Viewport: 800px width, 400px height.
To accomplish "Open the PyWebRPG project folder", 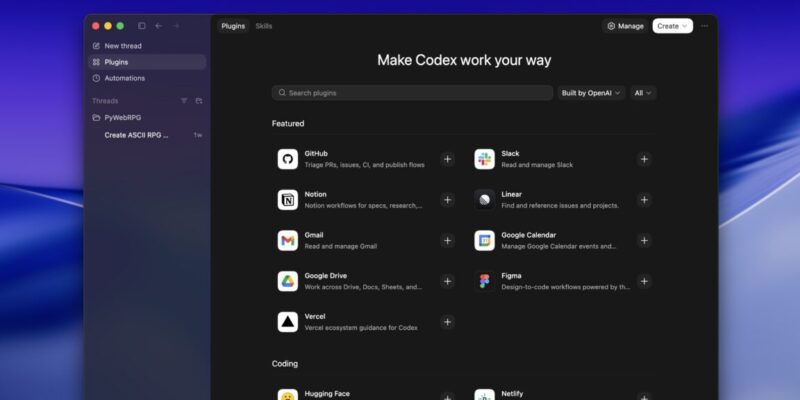I will tap(147, 118).
